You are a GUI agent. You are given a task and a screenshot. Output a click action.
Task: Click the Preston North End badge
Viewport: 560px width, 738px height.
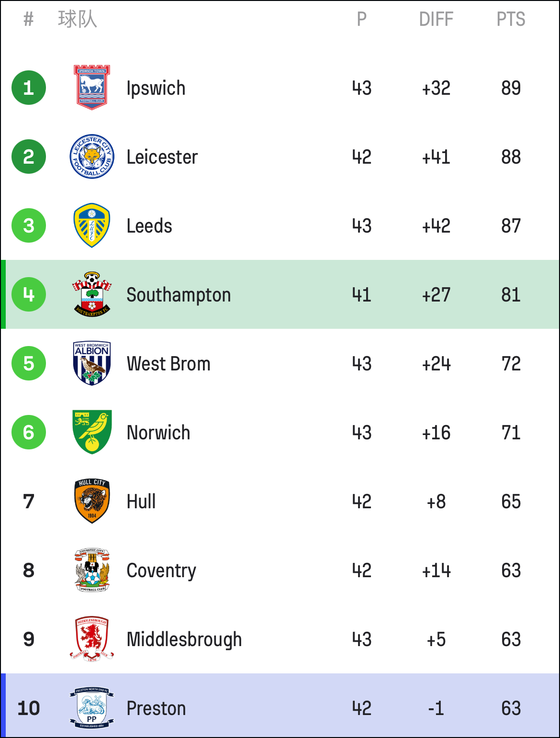pos(92,708)
